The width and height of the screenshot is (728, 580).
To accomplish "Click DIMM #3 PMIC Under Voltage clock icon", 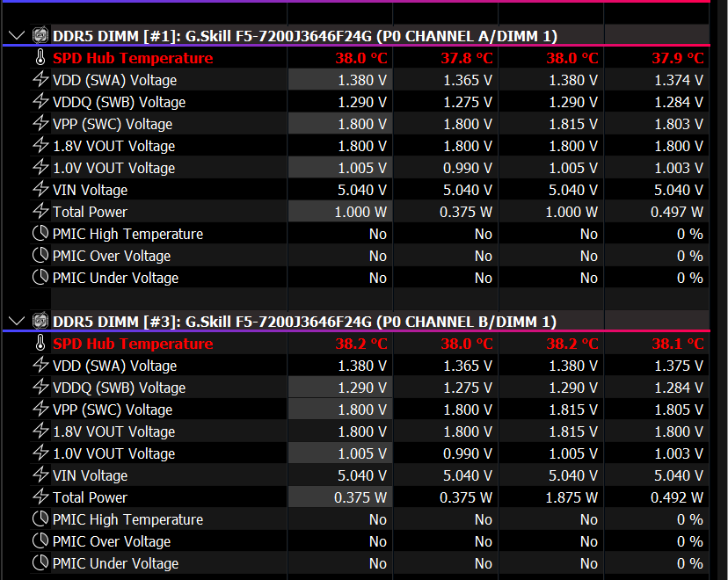I will [x=40, y=562].
